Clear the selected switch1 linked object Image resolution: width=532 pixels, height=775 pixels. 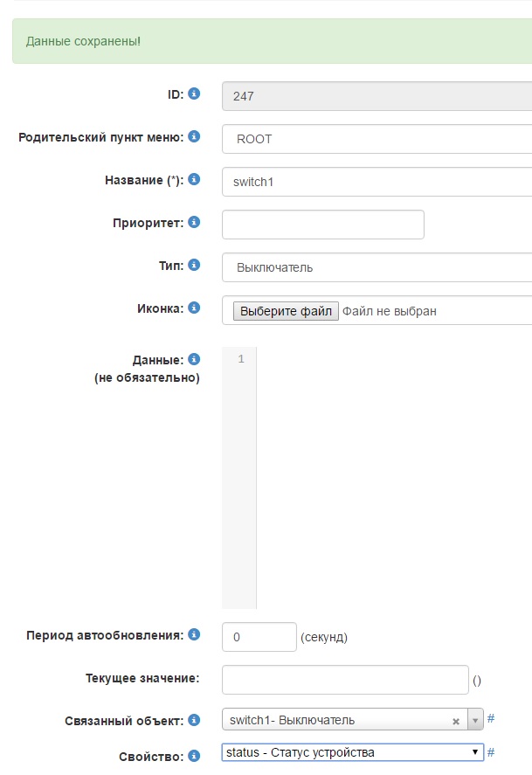coord(456,722)
